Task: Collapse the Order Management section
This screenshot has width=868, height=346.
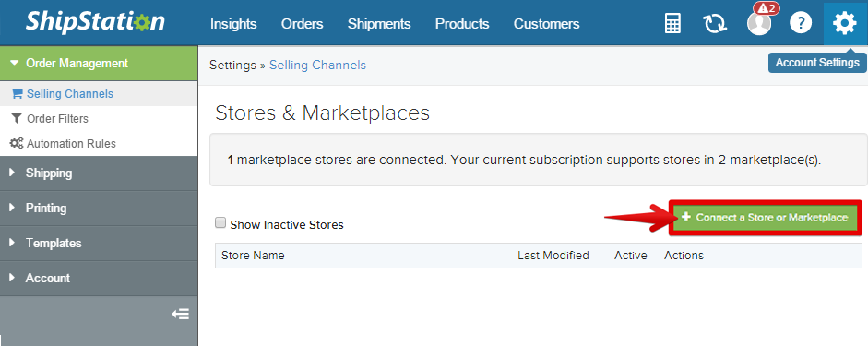Action: coord(99,63)
